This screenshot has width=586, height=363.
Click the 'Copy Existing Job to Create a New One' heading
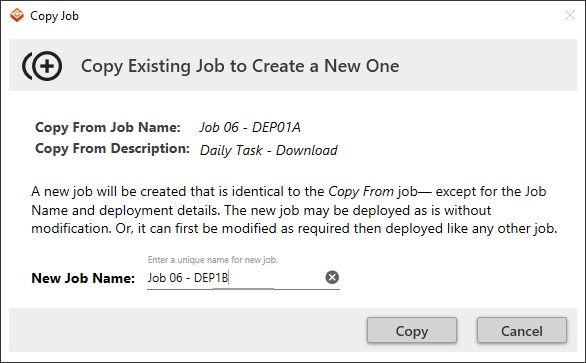[240, 66]
